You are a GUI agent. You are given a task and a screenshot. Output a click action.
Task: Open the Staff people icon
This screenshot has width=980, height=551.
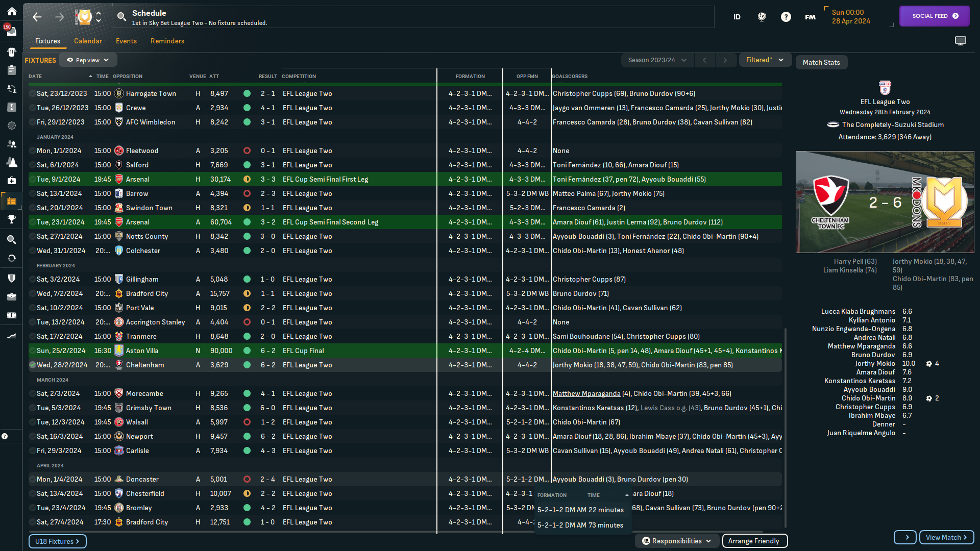[x=11, y=144]
